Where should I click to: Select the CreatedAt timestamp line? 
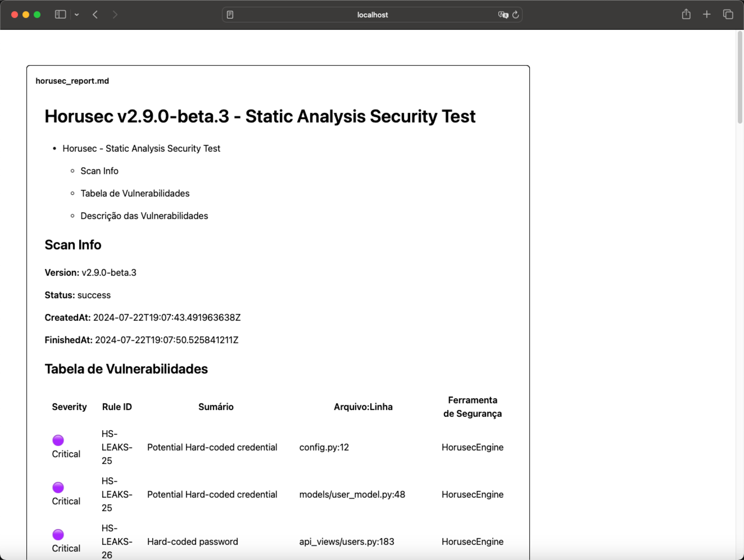[143, 317]
